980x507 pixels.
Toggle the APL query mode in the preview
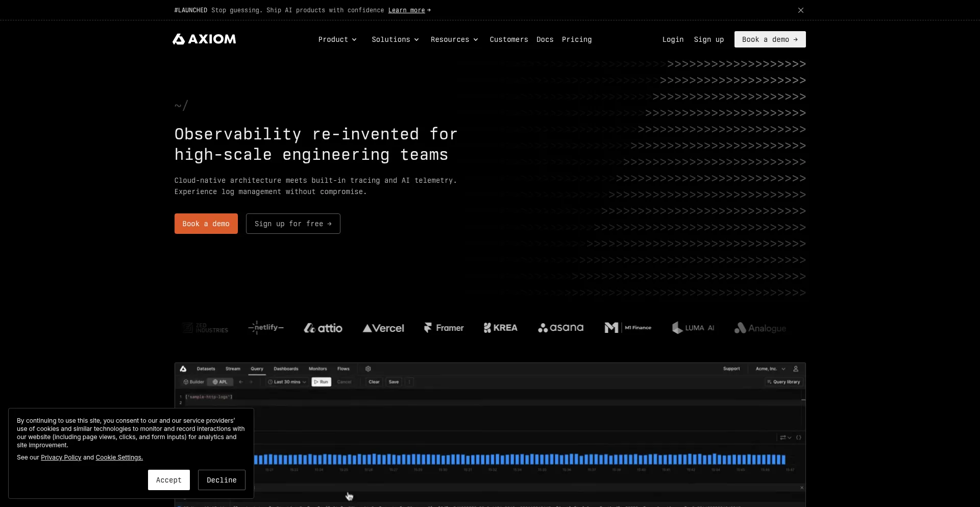(x=220, y=382)
